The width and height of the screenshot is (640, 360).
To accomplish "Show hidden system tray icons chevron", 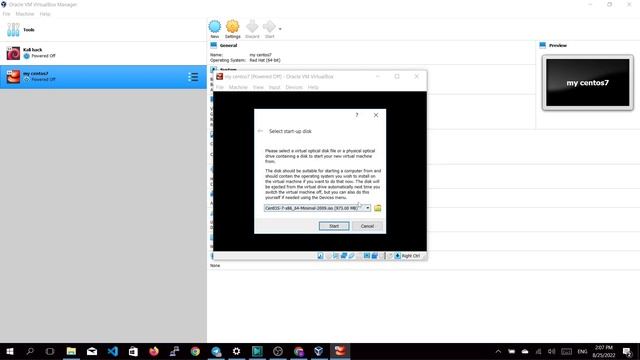I will point(498,351).
